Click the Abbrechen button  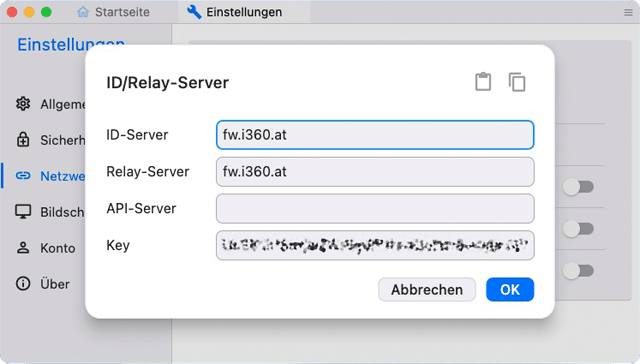427,289
